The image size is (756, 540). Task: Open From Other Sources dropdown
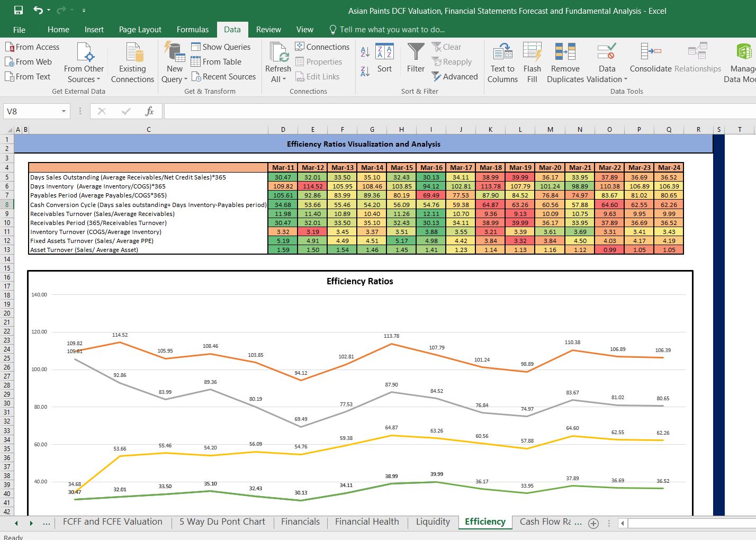coord(84,62)
